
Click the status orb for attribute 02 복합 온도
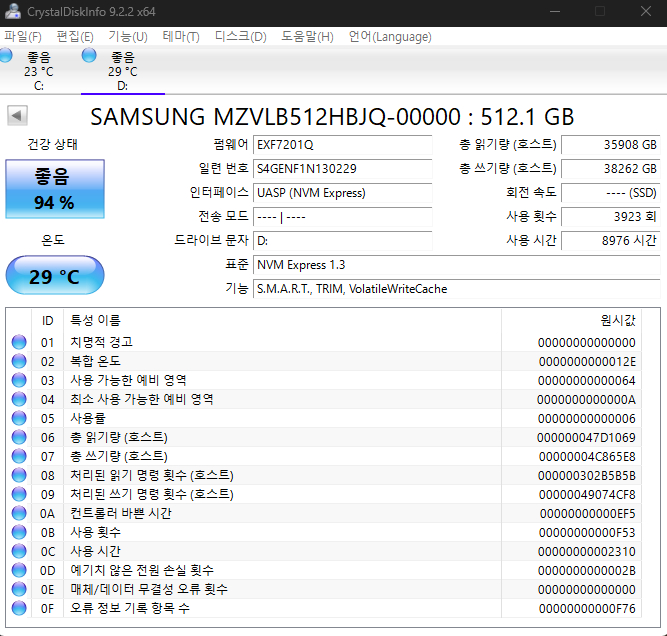(x=19, y=361)
